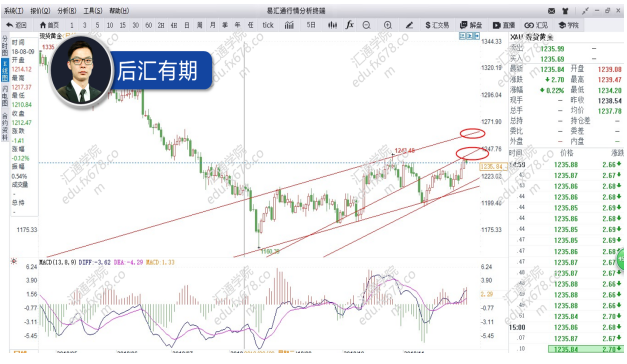This screenshot has height=364, width=627.
Task: Select the 15-minute timeframe
Action: pyautogui.click(x=123, y=25)
